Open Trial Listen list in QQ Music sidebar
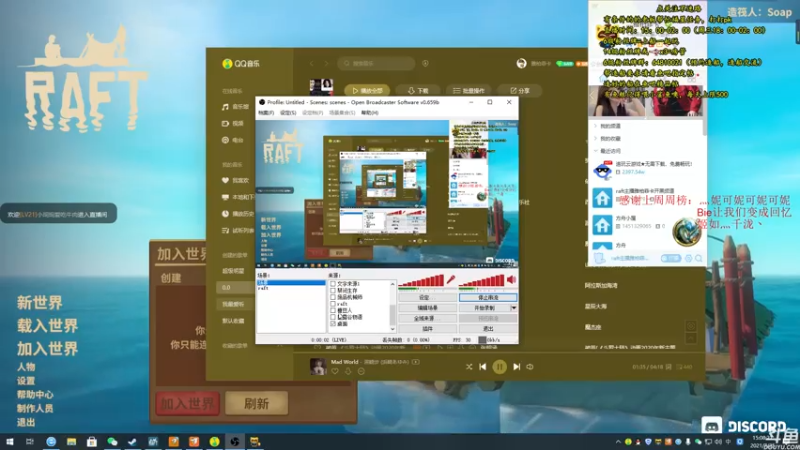 pyautogui.click(x=237, y=230)
